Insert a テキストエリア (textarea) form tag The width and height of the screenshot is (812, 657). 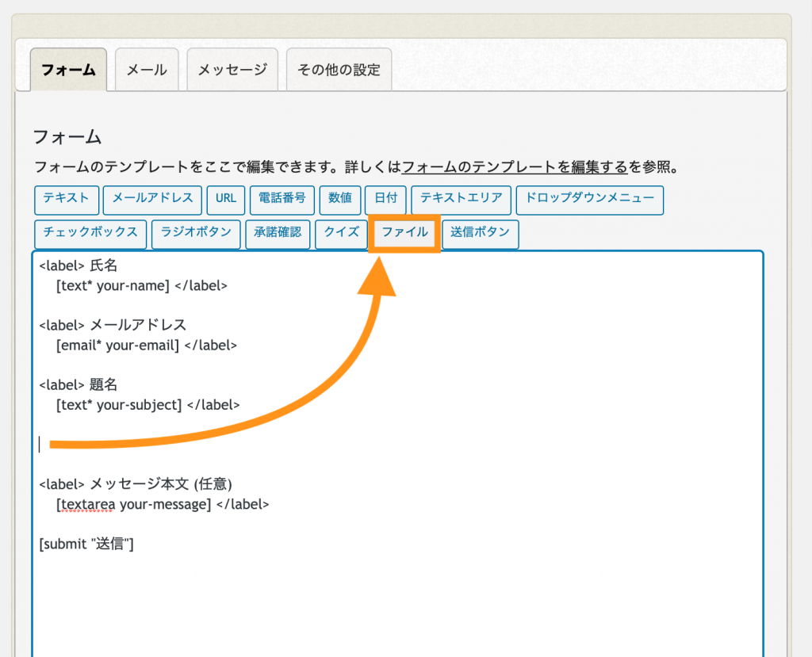pos(461,200)
